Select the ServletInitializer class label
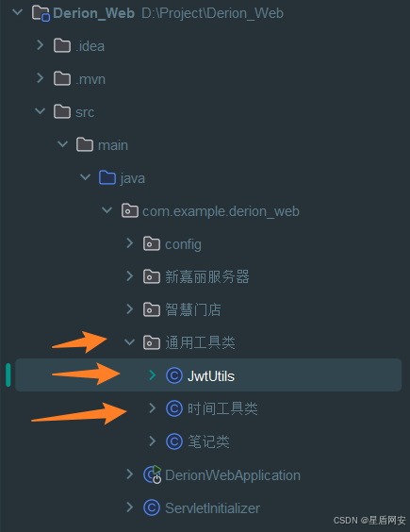The width and height of the screenshot is (410, 532). click(212, 508)
